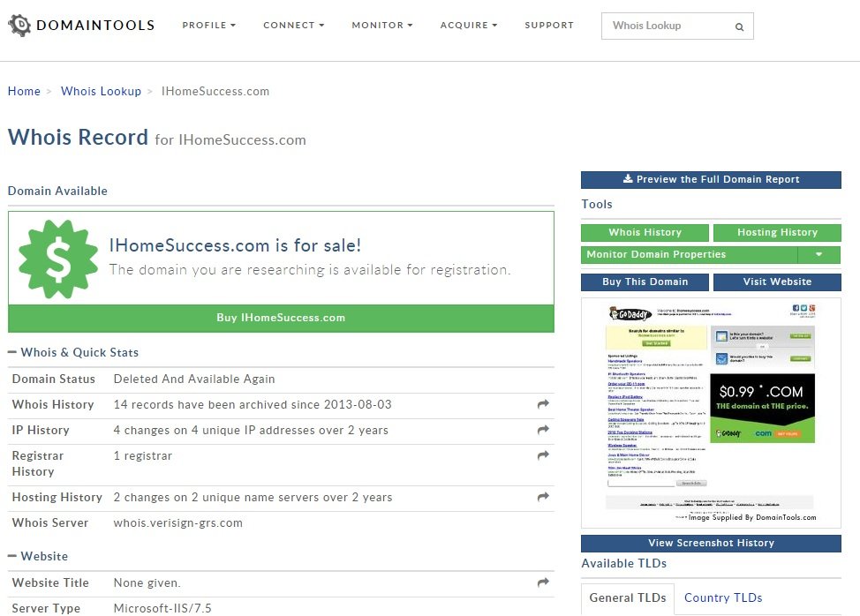Click '2 changes on 2 unique name servers' text
The image size is (860, 616).
coord(253,498)
